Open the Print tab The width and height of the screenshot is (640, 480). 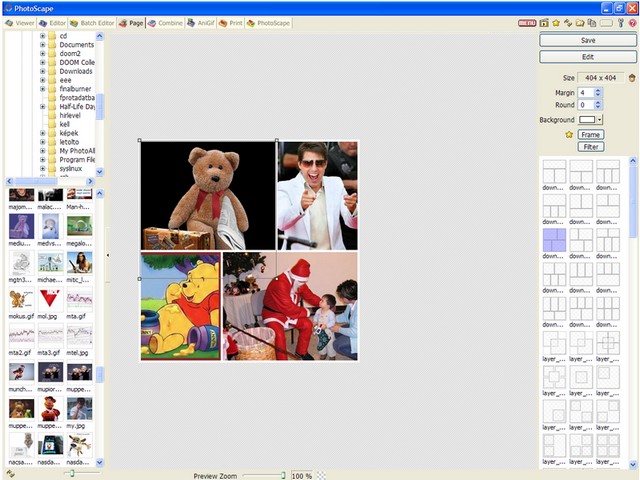click(231, 23)
